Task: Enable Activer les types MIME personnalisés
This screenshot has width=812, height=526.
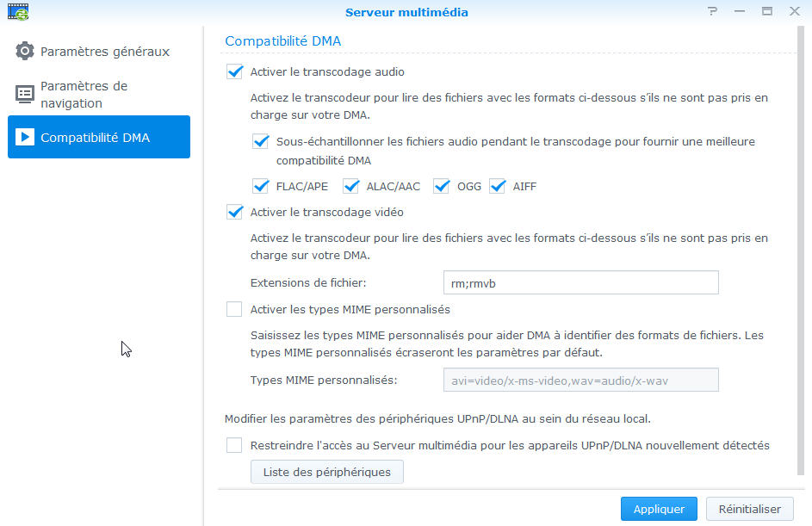Action: point(234,309)
